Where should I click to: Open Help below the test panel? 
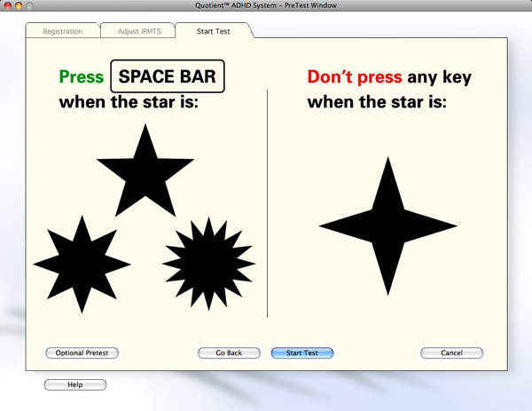point(75,384)
